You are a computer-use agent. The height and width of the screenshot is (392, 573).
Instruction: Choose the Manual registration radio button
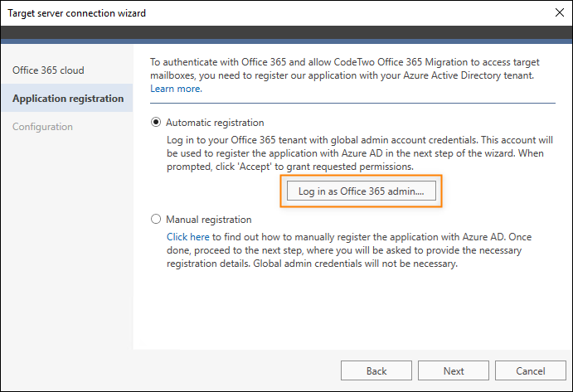[x=156, y=219]
